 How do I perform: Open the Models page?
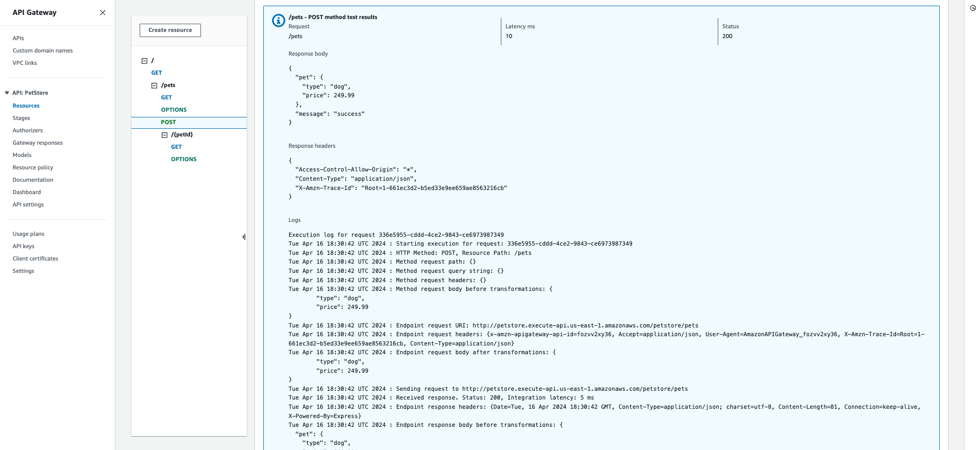[22, 155]
